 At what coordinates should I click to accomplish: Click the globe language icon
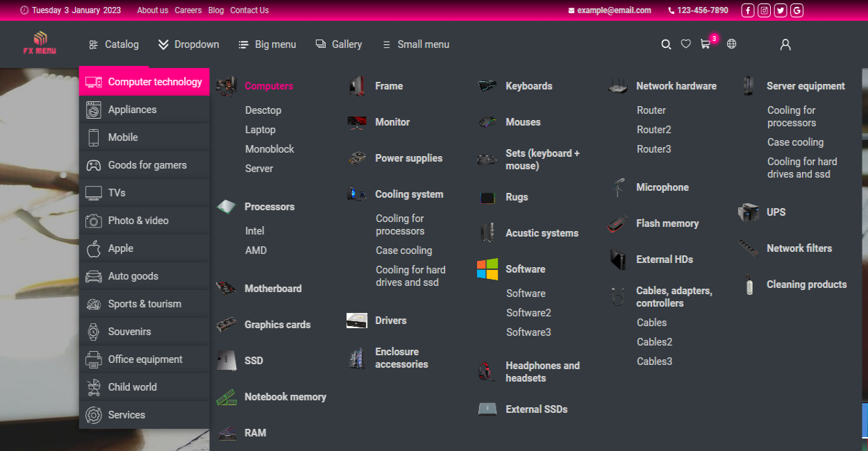coord(731,44)
